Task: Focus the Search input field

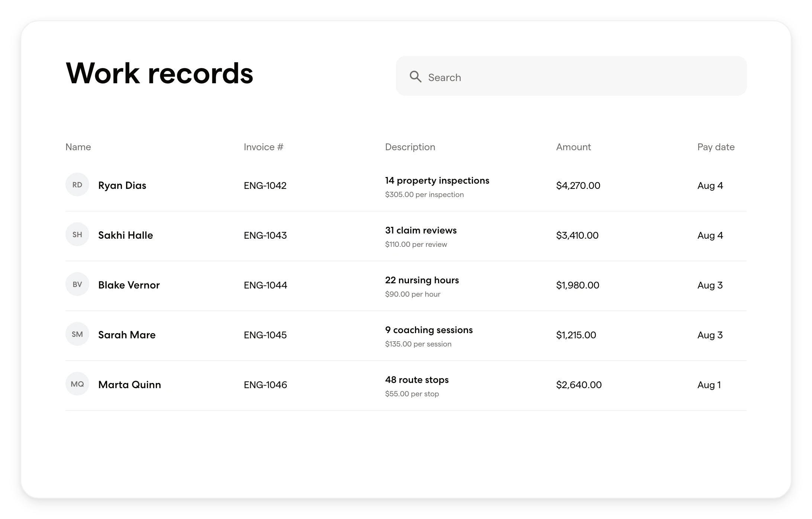Action: (571, 76)
